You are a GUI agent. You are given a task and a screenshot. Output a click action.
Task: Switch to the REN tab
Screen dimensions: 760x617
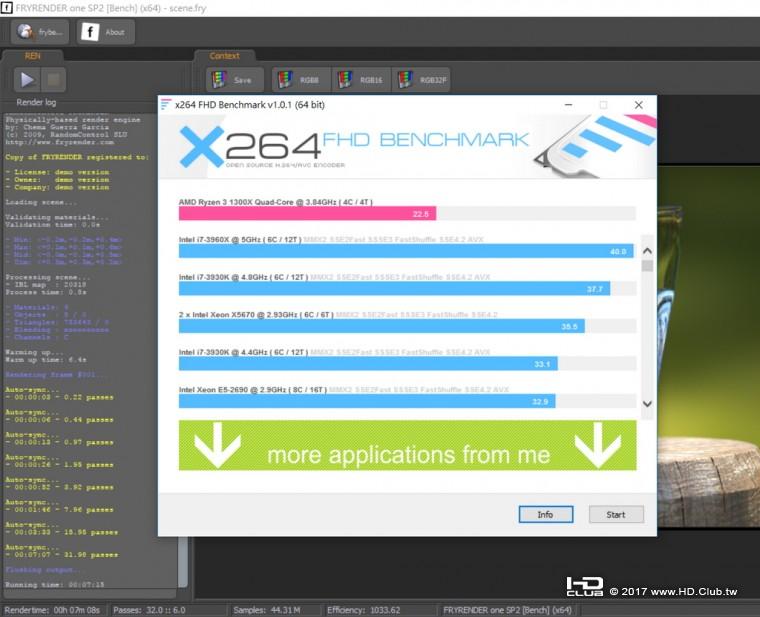tap(32, 56)
